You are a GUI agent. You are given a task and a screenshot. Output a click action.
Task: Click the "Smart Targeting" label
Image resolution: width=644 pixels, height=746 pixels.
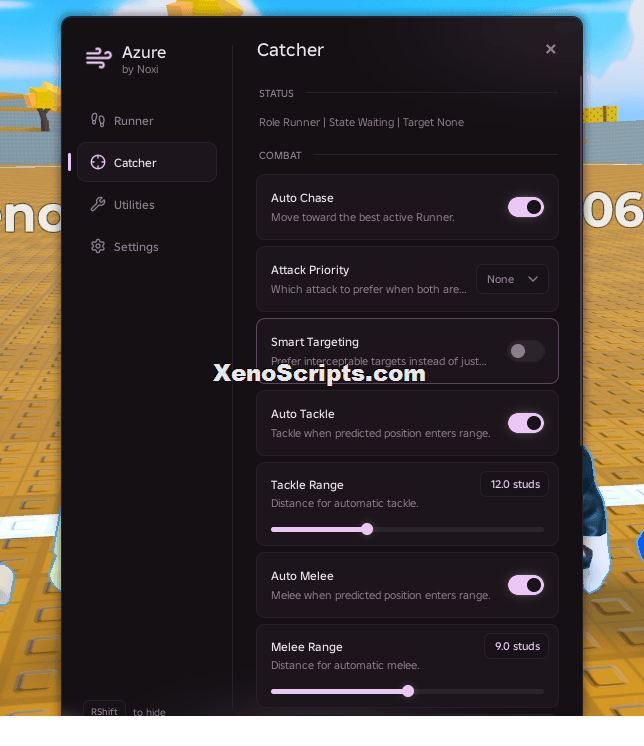click(315, 342)
